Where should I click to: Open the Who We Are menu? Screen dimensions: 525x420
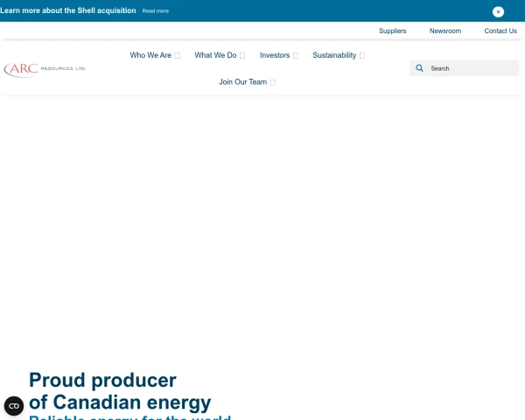click(150, 55)
